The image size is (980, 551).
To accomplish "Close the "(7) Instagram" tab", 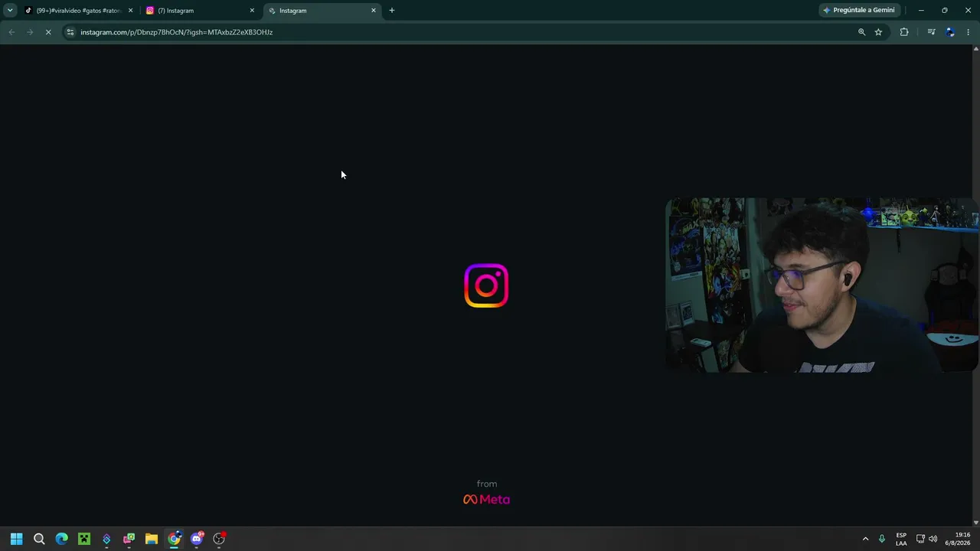I will 252,11.
